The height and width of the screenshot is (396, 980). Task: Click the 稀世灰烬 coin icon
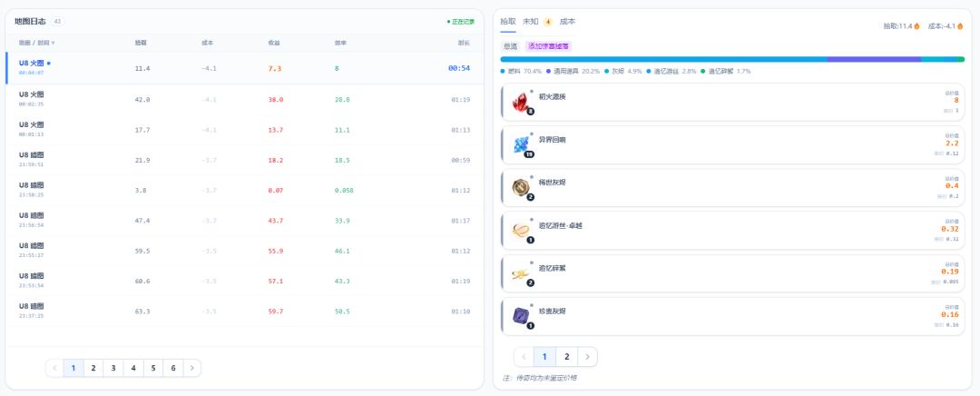pyautogui.click(x=520, y=188)
